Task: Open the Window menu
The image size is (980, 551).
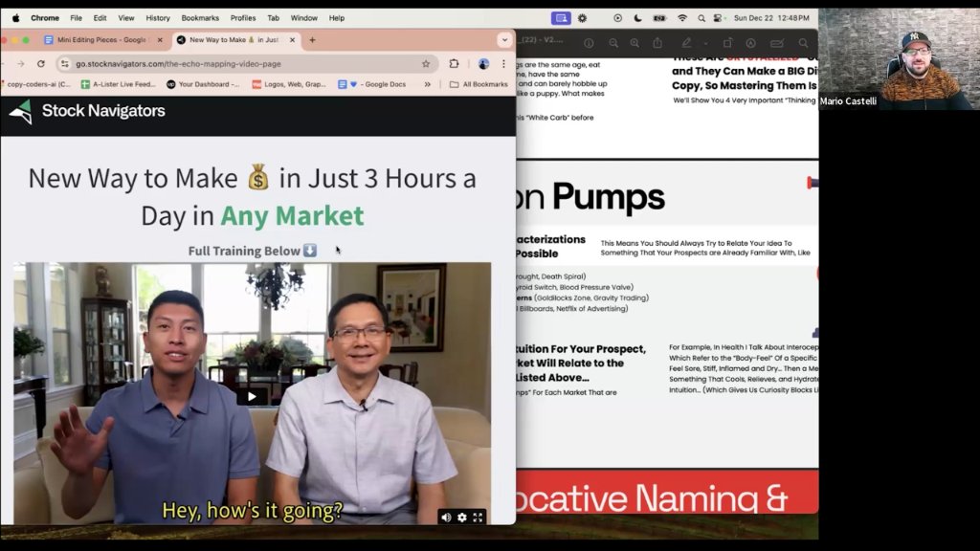Action: click(x=303, y=18)
